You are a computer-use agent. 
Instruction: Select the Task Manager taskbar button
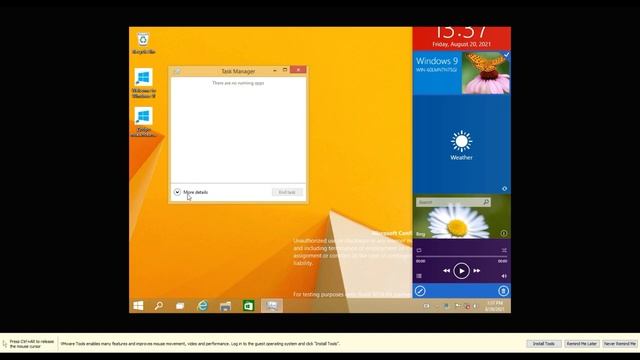pos(271,306)
